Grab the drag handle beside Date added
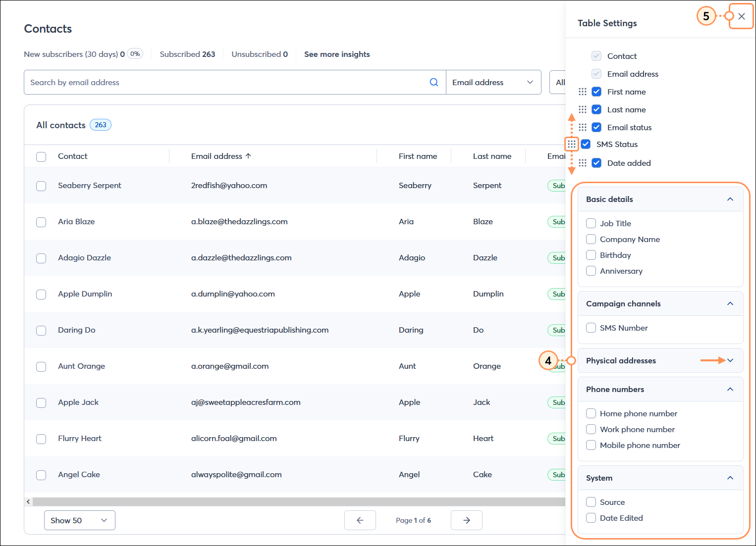 [583, 163]
